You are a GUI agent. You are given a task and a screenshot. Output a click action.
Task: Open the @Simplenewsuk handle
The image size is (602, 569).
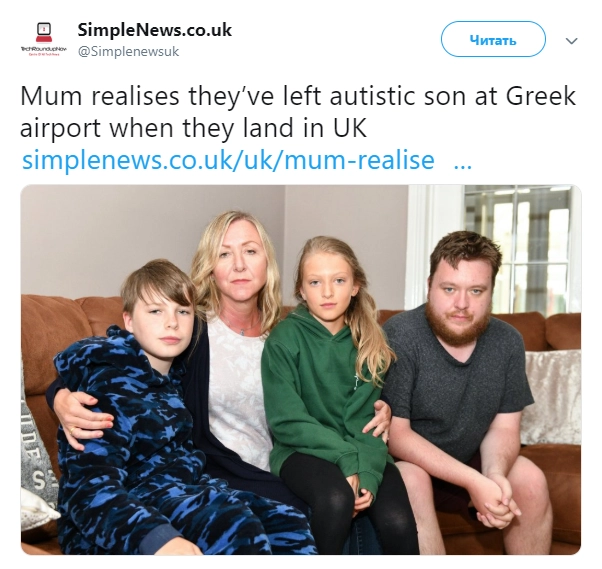(128, 51)
